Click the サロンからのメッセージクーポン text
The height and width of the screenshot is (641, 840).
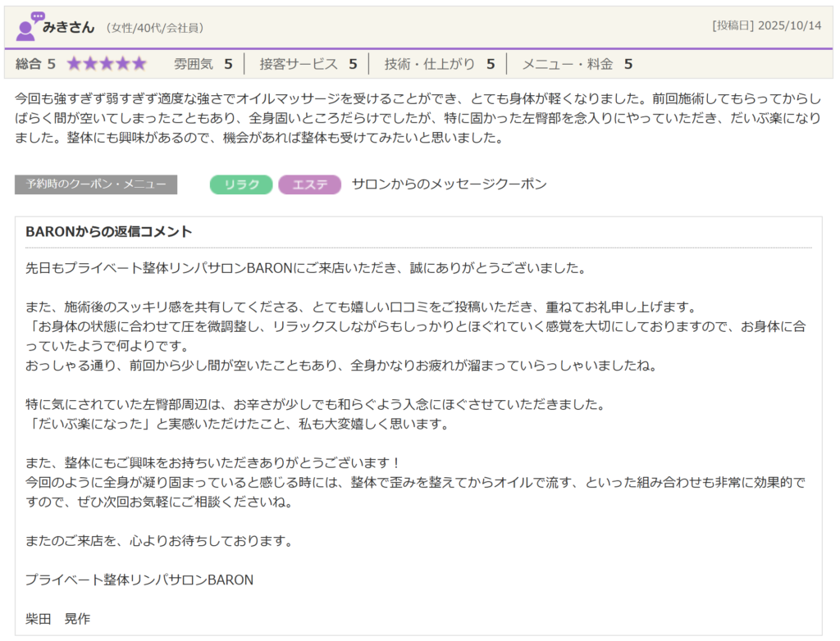pos(449,184)
